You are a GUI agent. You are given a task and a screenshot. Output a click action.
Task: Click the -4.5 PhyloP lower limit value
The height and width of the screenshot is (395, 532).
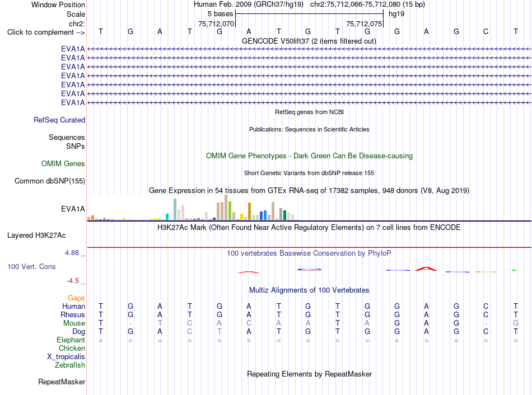point(73,281)
